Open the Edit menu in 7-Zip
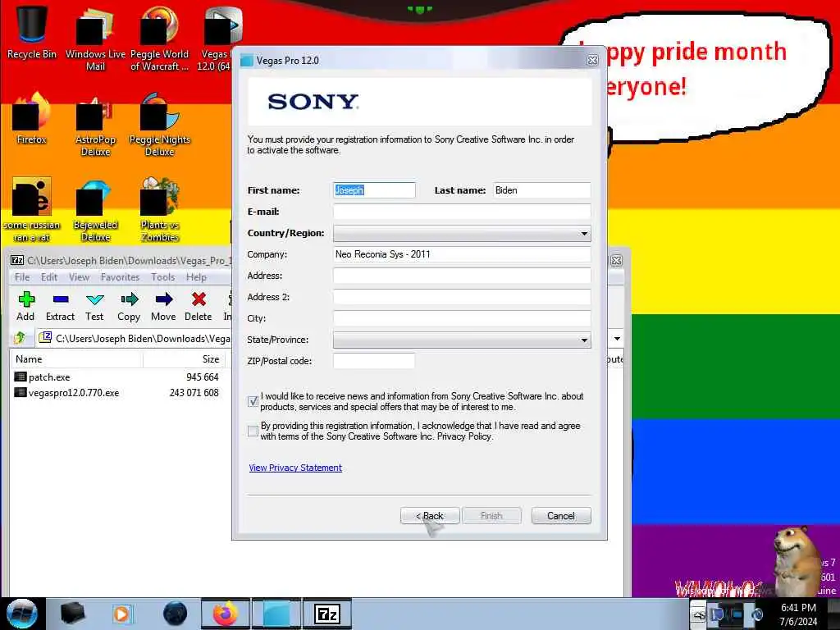The width and height of the screenshot is (840, 630). point(48,277)
